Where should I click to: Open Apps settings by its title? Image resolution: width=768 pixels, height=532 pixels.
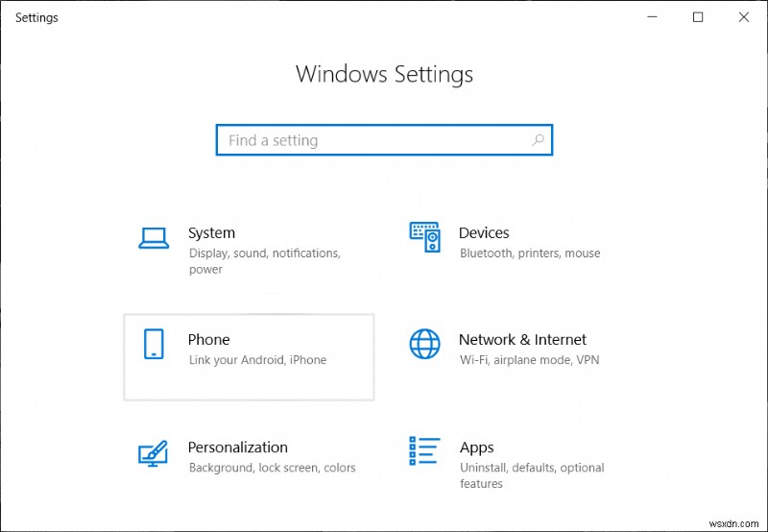coord(476,448)
